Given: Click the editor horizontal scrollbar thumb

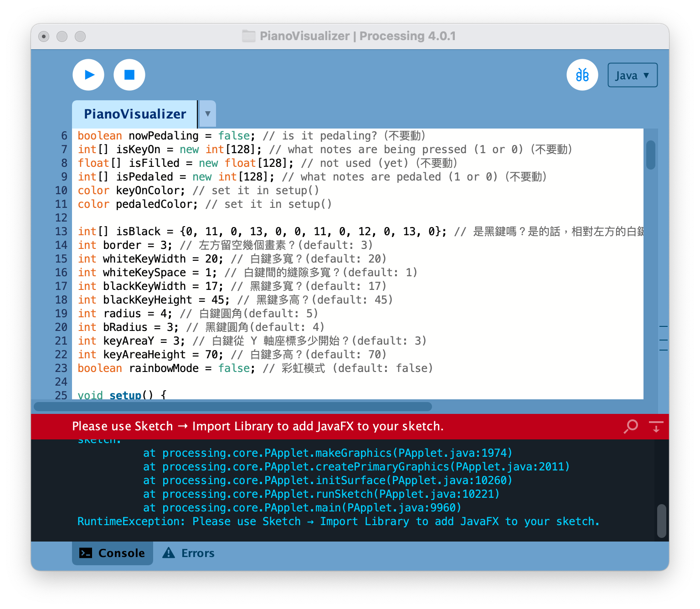Looking at the screenshot, I should 232,406.
